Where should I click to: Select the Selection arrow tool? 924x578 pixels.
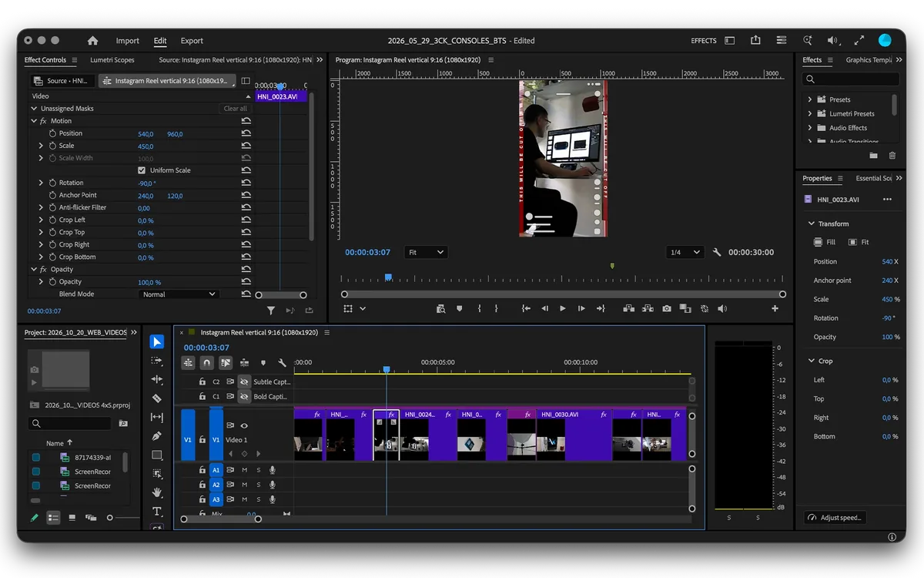(x=157, y=342)
